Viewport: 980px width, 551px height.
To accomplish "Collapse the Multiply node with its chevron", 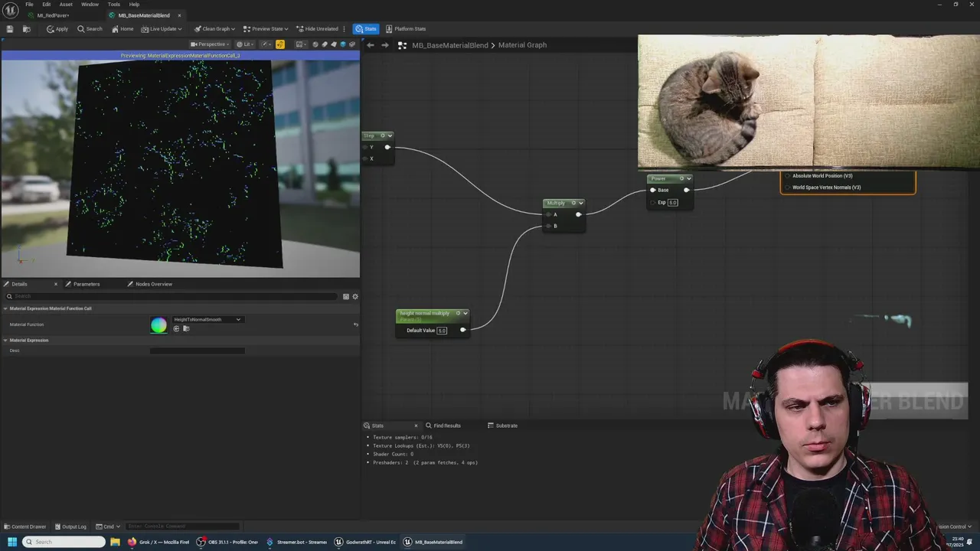I will (x=581, y=203).
